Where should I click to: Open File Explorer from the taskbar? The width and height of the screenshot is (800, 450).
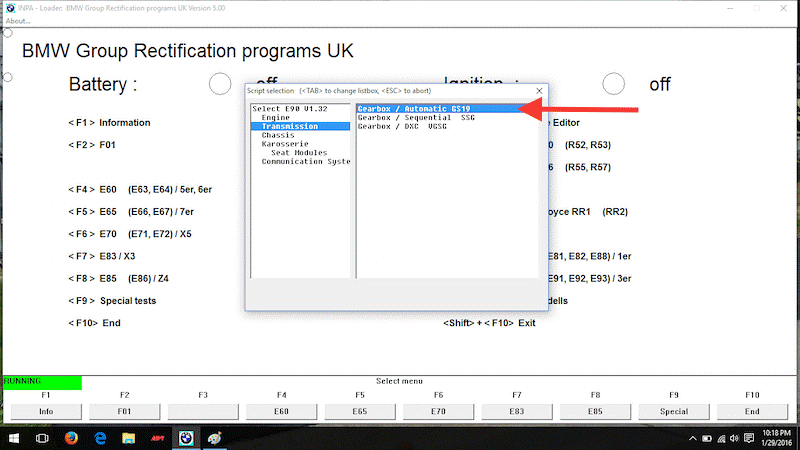[129, 438]
